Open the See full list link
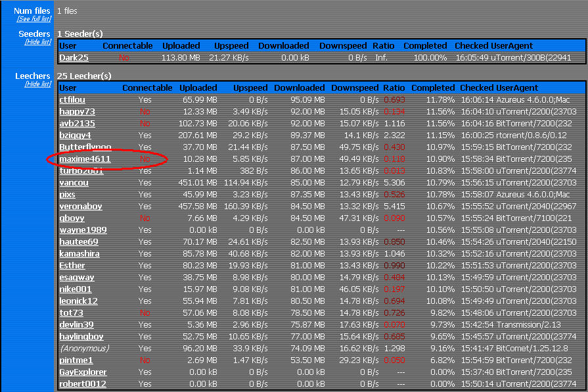Viewport: 588px width, 392px height. point(34,19)
